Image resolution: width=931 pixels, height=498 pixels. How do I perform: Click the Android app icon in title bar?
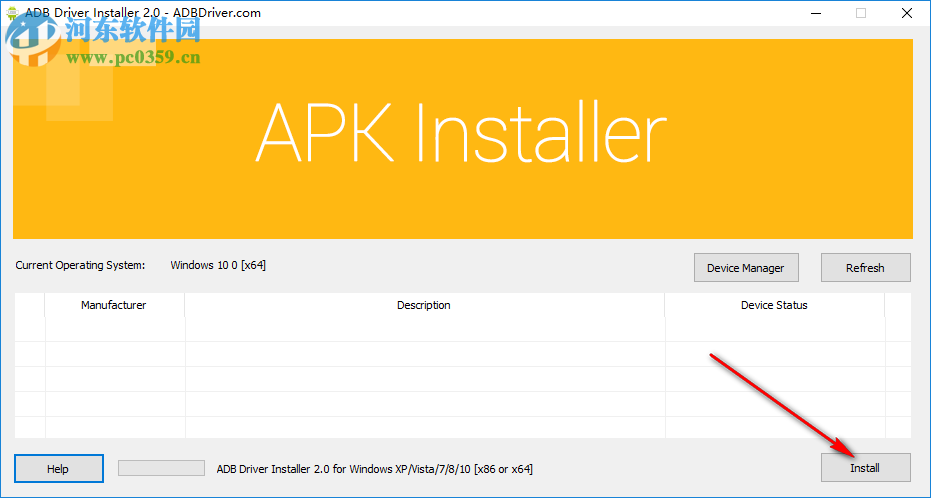coord(12,12)
